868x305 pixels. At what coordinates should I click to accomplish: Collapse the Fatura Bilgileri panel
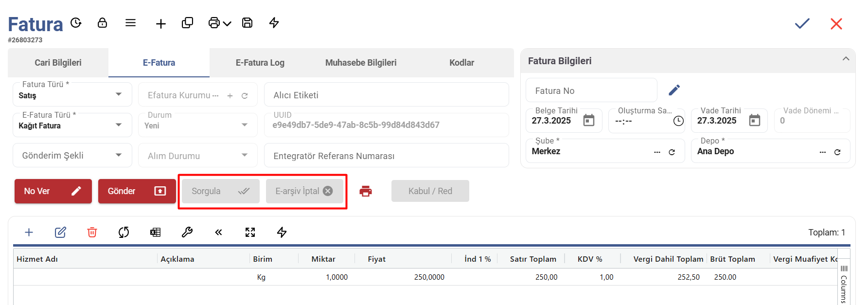coord(846,59)
